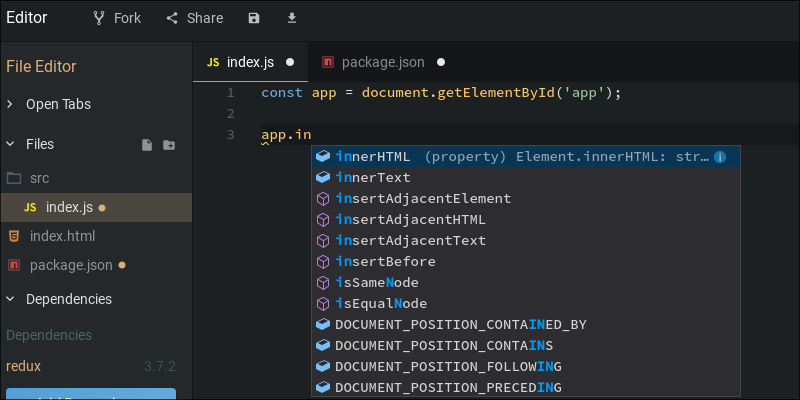This screenshot has height=400, width=800.
Task: Click the new folder icon beside Files
Action: point(169,145)
